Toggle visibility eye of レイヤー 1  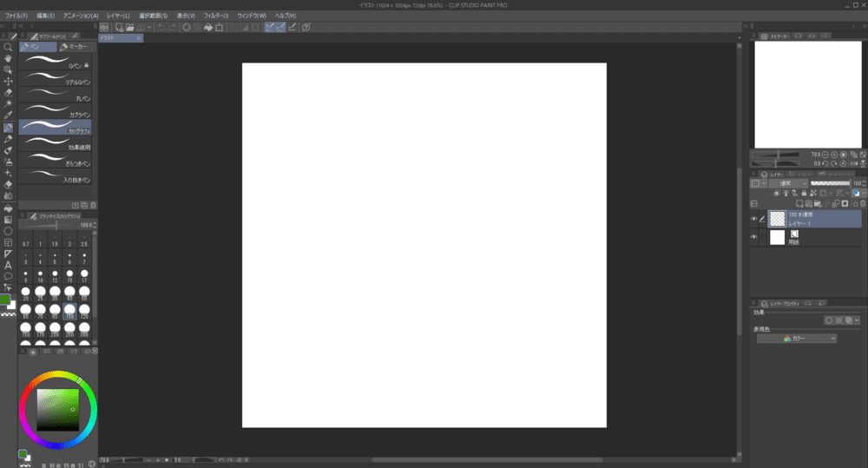[754, 219]
